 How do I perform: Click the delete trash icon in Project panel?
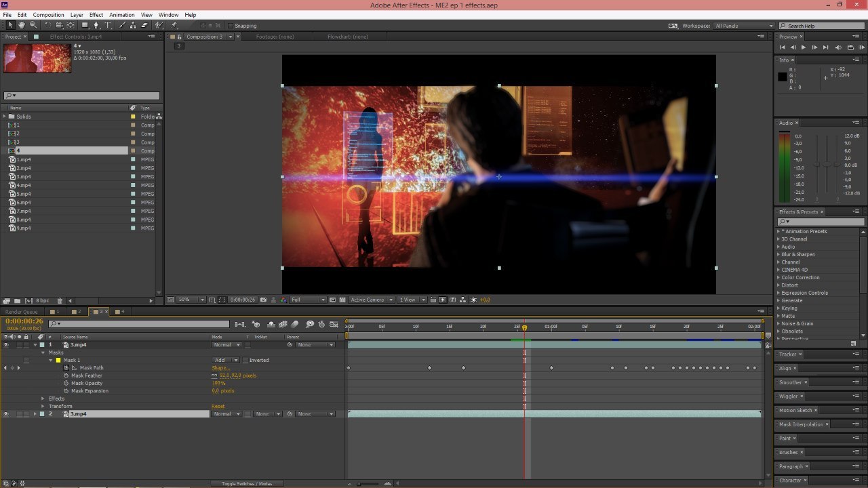tap(60, 300)
